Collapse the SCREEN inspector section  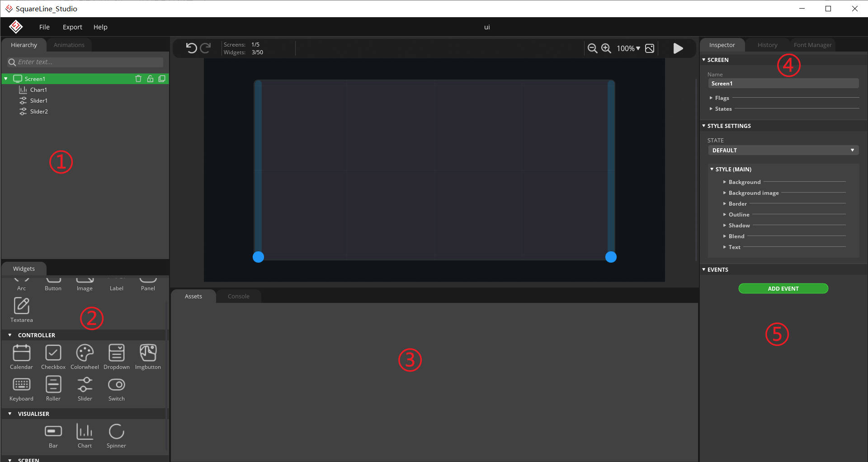click(704, 60)
